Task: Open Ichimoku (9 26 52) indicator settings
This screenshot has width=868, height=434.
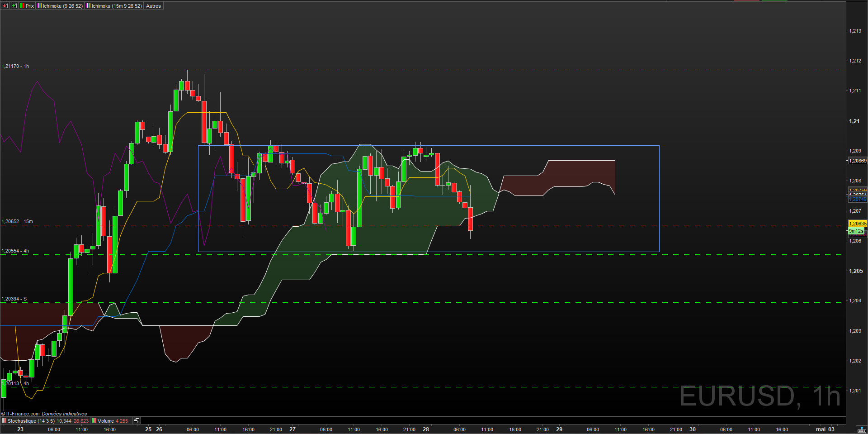Action: 60,6
